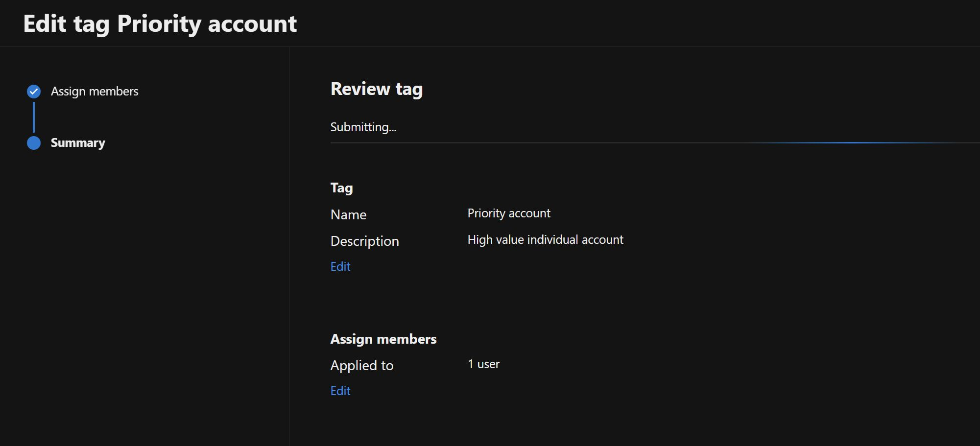
Task: Click Edit under the Assign members section
Action: 340,391
